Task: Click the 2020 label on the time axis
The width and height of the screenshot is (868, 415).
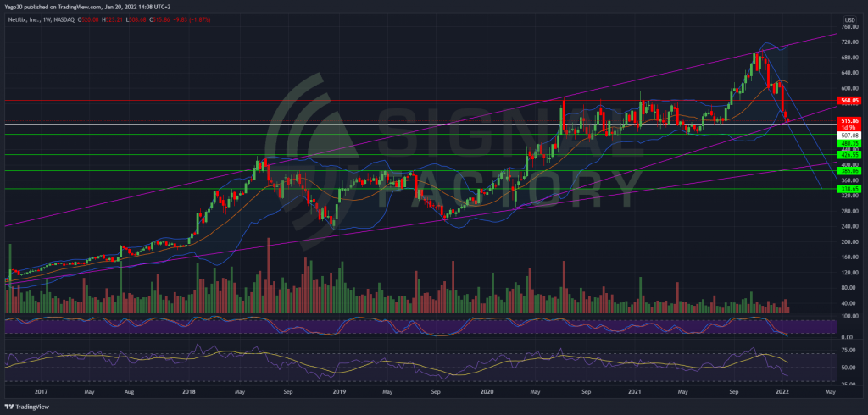Action: pos(487,392)
